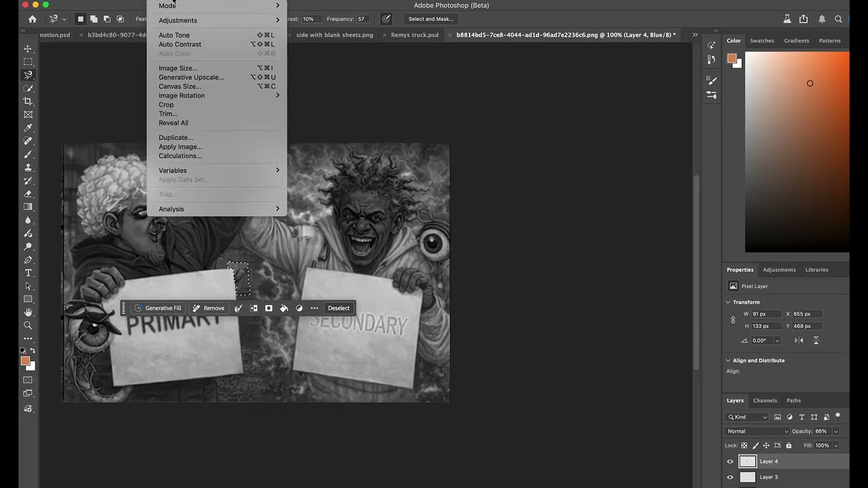Select the Pen tool
The width and height of the screenshot is (868, 488).
click(28, 260)
